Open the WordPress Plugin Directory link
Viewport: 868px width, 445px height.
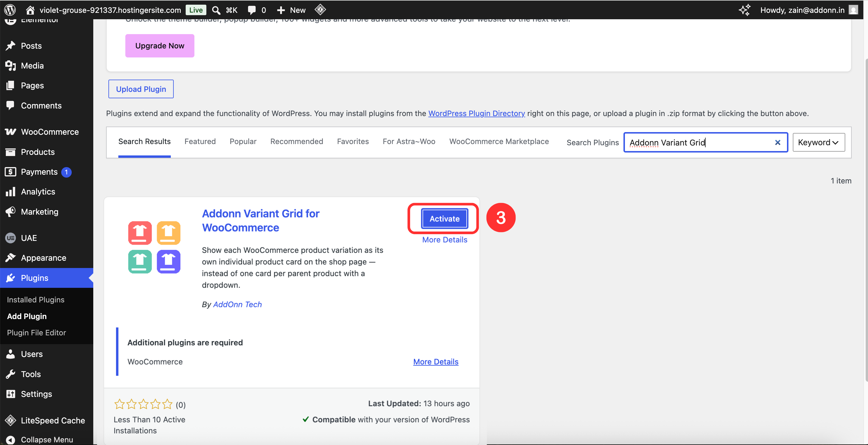(x=477, y=113)
